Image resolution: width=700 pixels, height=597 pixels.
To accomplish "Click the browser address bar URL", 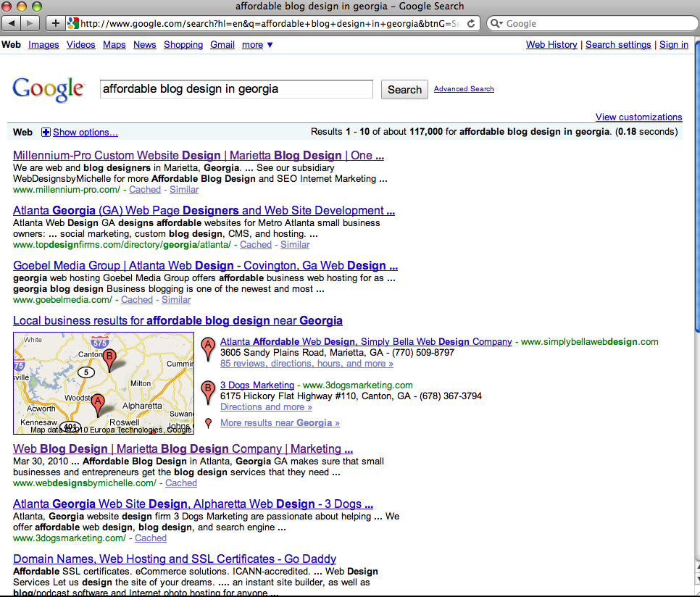I will click(x=270, y=24).
